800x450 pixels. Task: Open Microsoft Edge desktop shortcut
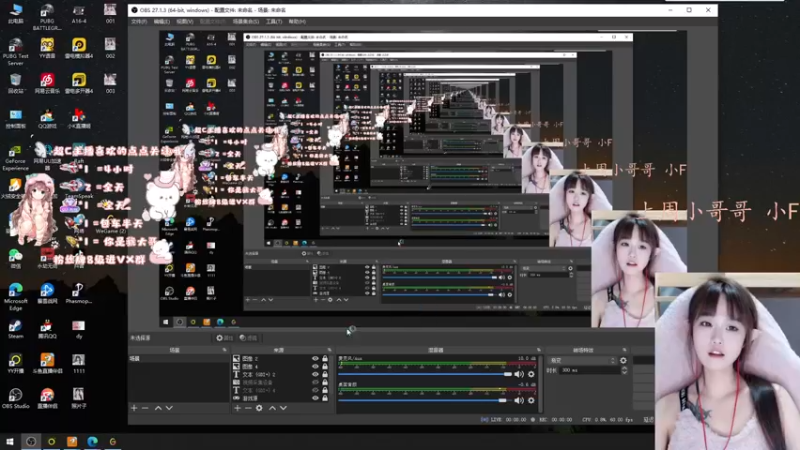[15, 297]
